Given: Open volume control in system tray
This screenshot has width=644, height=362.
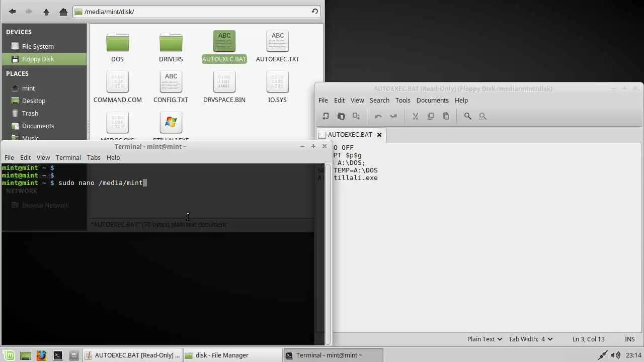Looking at the screenshot, I should (x=616, y=355).
